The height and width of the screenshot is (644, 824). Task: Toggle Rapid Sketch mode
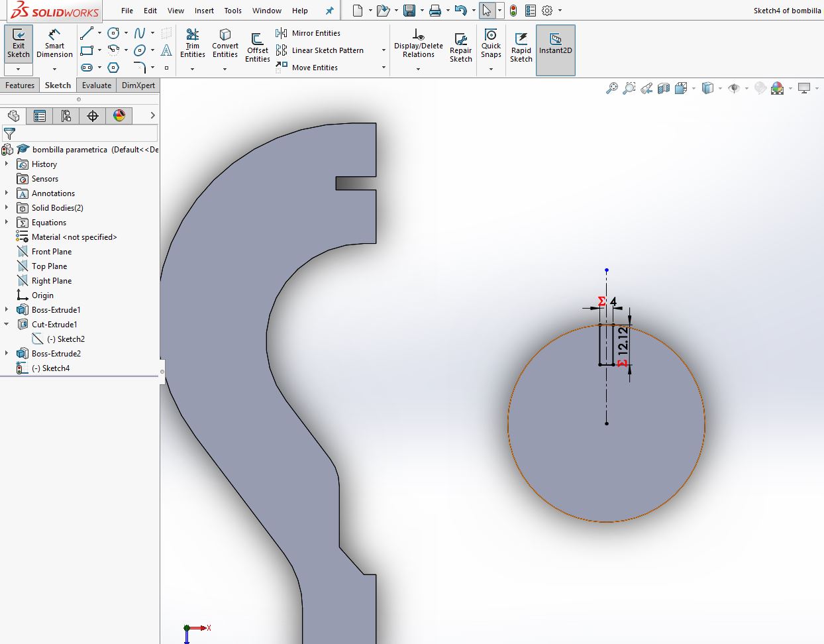(521, 48)
